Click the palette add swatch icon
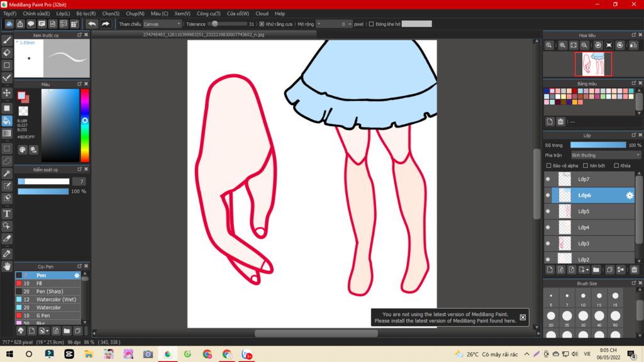 coord(550,121)
